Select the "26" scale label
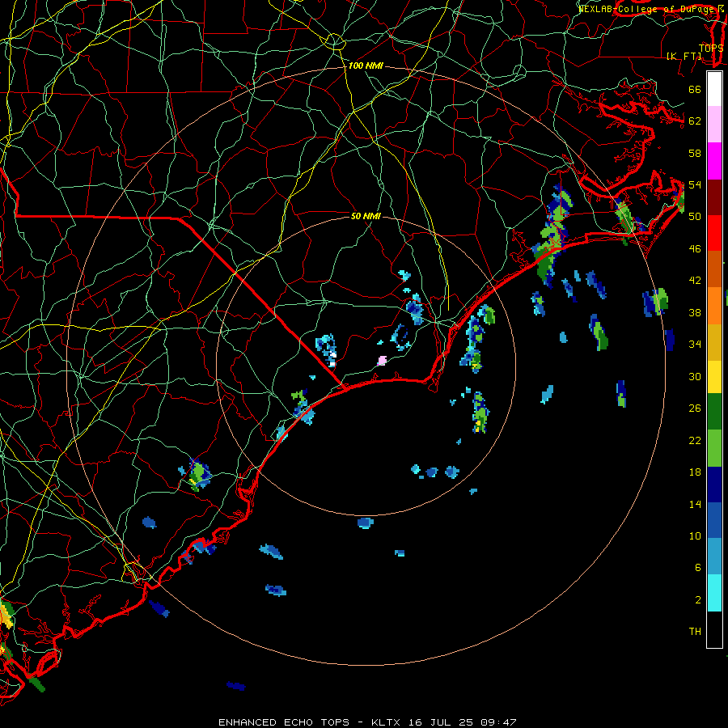Screen dimensions: 728x728 (x=695, y=408)
